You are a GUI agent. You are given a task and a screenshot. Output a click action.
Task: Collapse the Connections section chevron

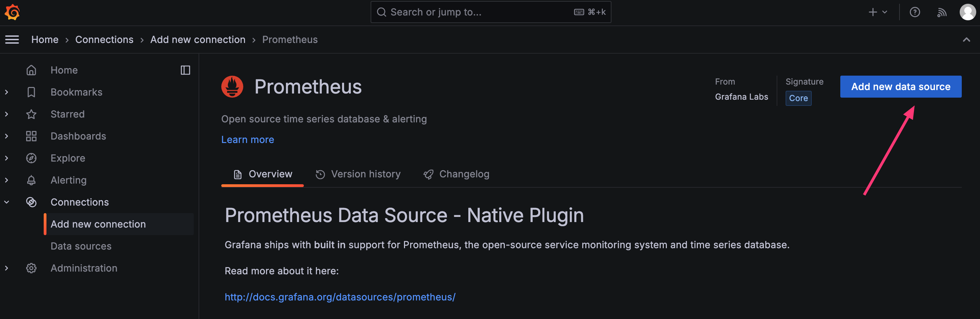tap(7, 202)
